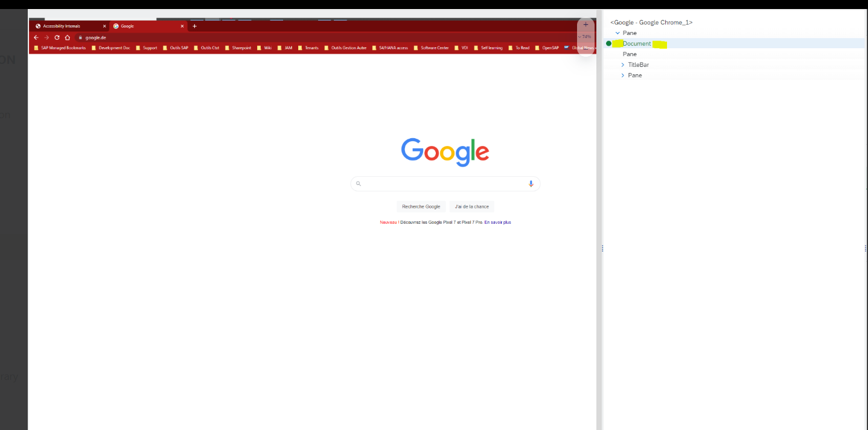Open the Sharepoint bookmark folder
The width and height of the screenshot is (868, 430).
click(x=238, y=48)
